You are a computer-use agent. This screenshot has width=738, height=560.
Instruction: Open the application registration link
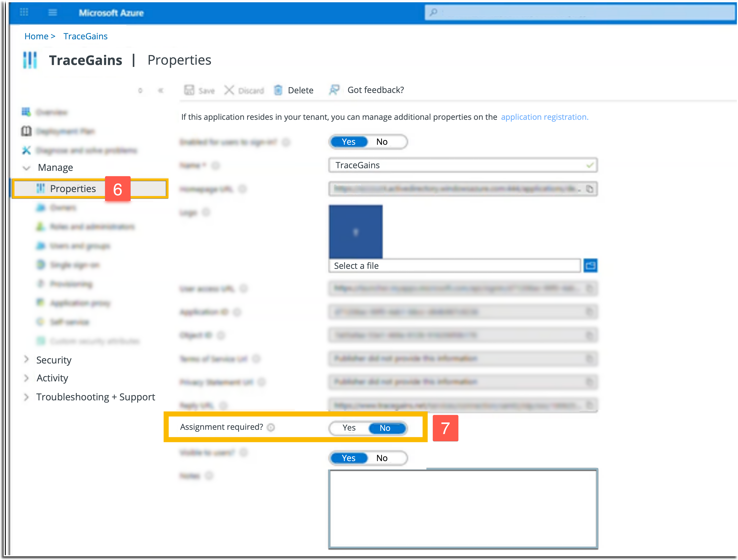tap(545, 117)
